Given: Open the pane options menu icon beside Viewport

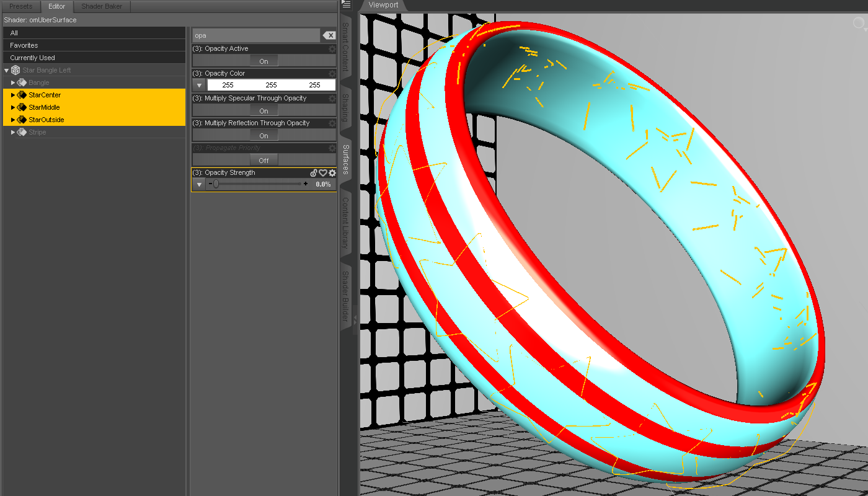Looking at the screenshot, I should [x=347, y=4].
